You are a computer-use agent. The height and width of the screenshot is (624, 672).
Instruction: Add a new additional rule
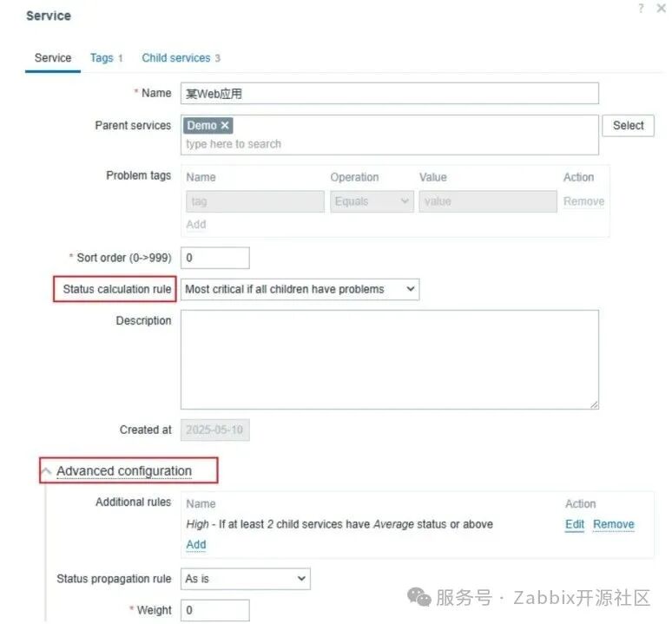pos(196,545)
